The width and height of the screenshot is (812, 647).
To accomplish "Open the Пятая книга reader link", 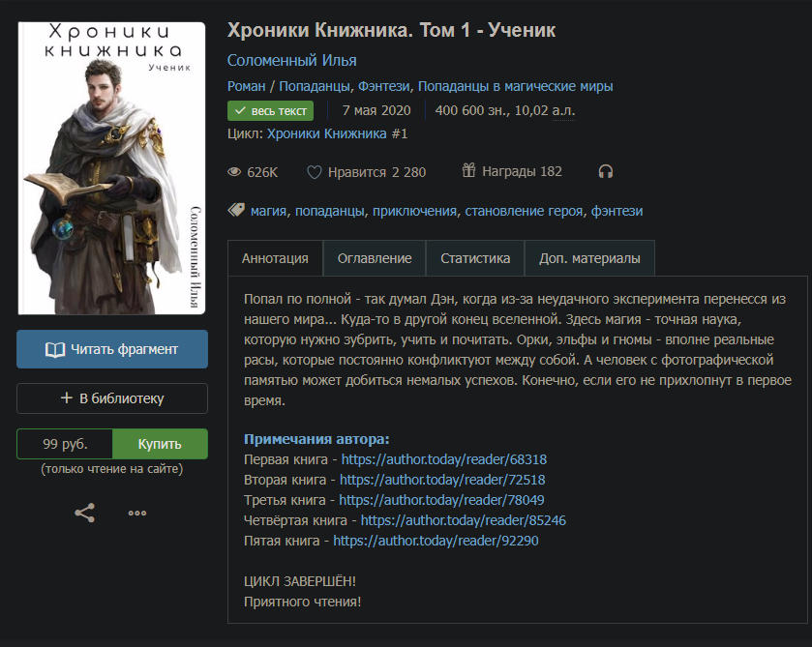I will [436, 541].
